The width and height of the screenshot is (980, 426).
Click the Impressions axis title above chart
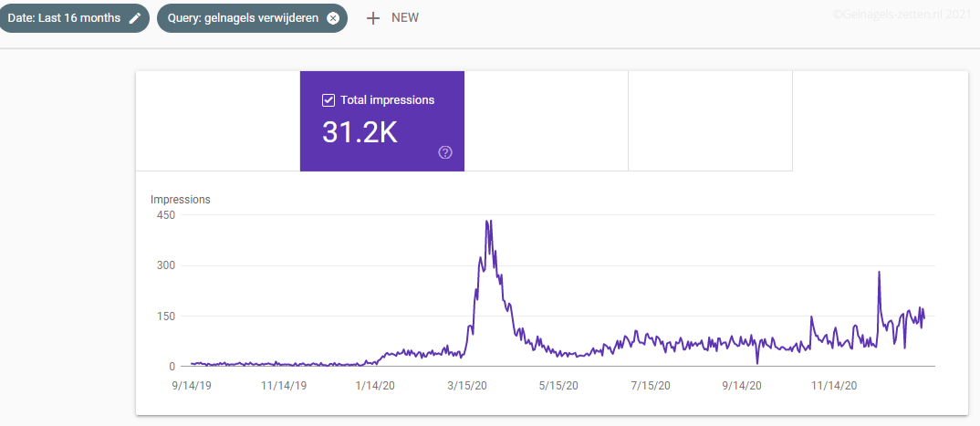click(x=180, y=199)
